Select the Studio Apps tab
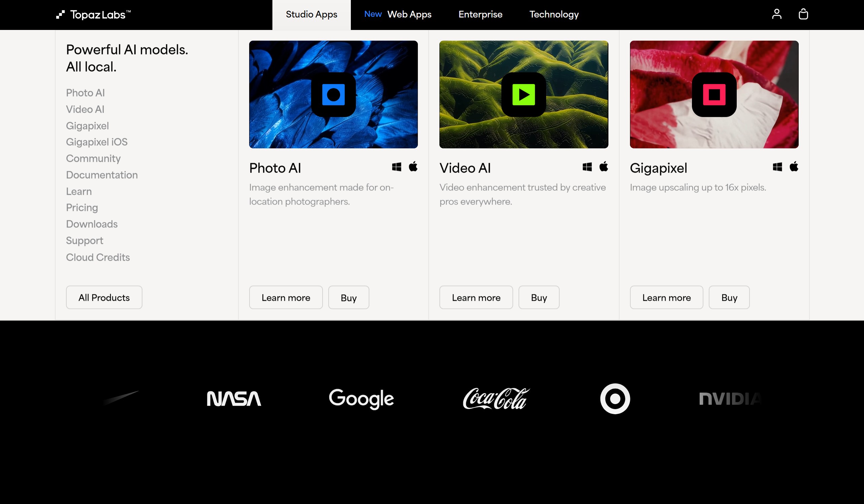Screen dimensions: 864x504 coord(311,15)
